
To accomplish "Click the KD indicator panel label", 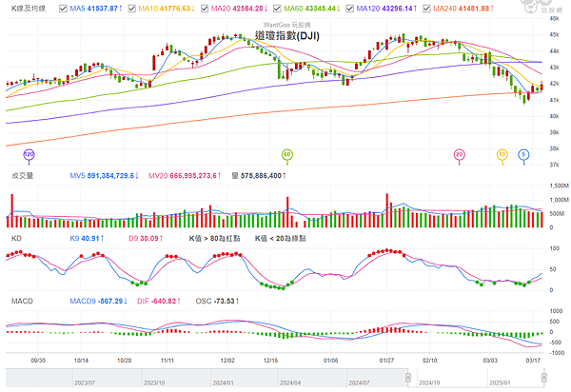I will [16, 239].
